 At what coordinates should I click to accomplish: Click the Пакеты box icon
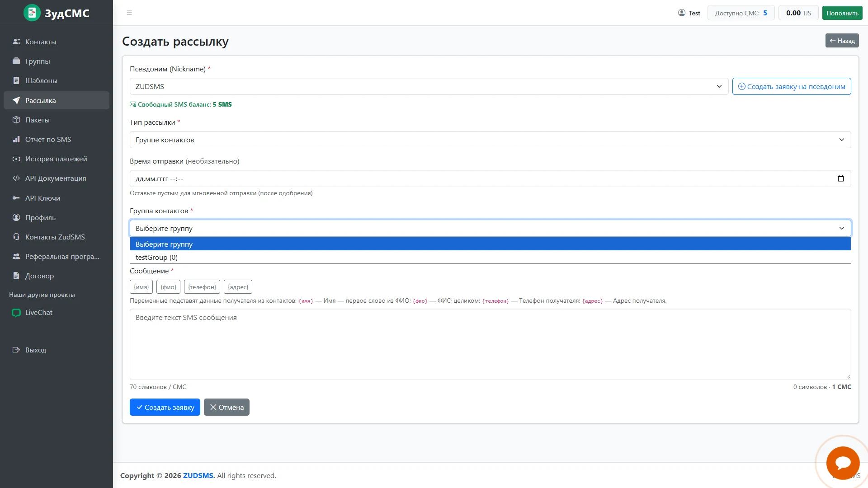(x=16, y=120)
